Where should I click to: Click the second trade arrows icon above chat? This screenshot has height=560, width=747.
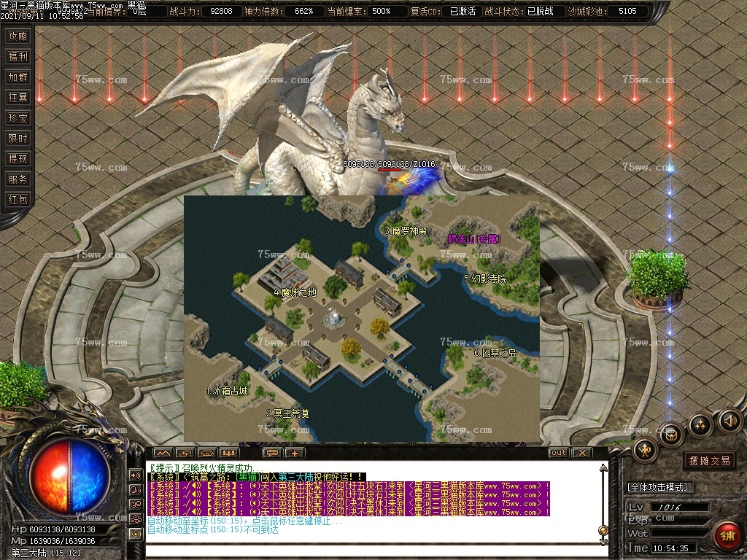coord(185,453)
